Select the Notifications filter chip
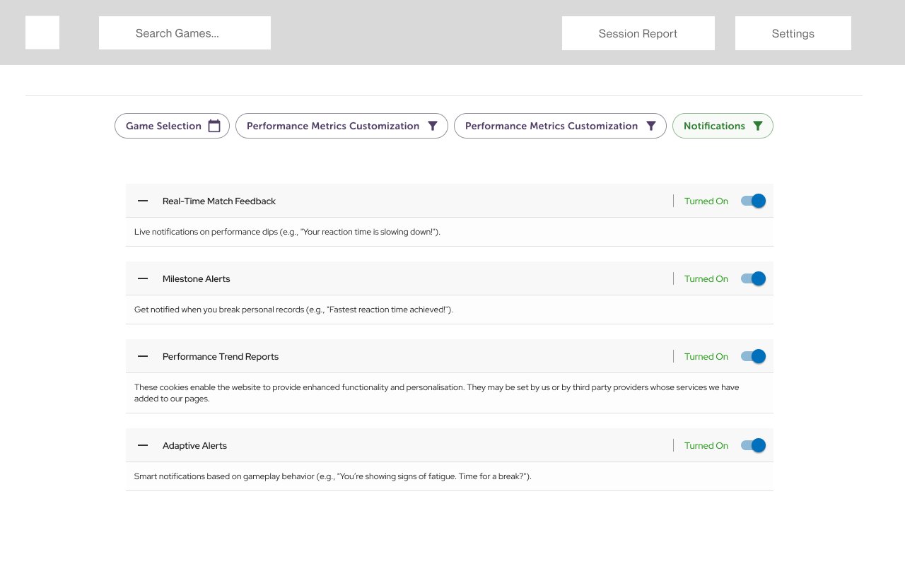This screenshot has width=905, height=588. tap(723, 126)
